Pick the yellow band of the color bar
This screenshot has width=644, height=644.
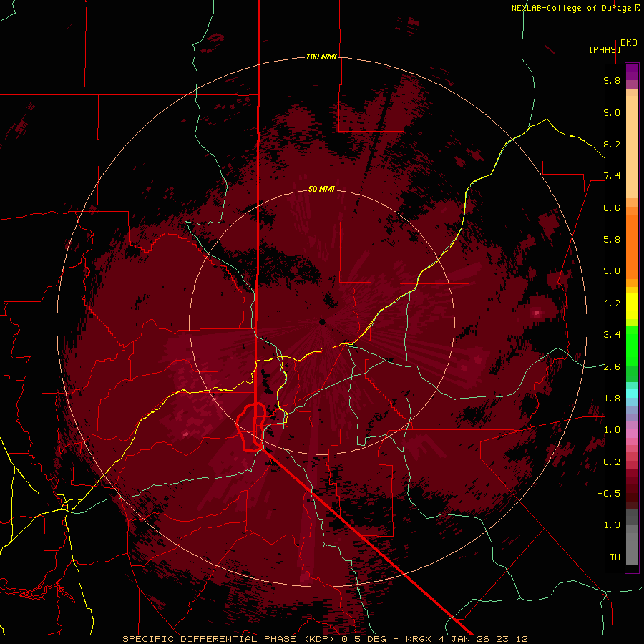point(632,306)
